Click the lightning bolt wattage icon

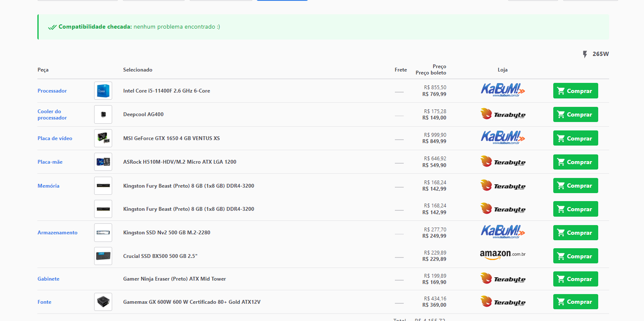pos(585,54)
